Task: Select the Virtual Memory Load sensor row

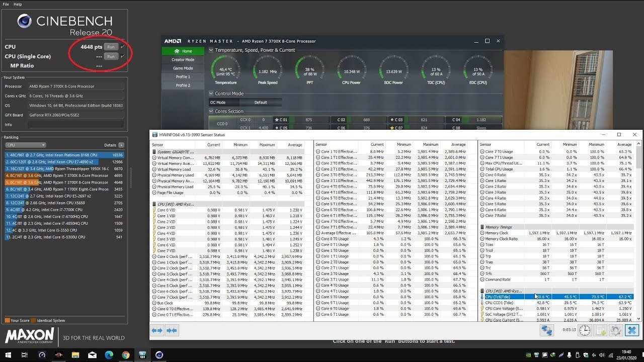Action: (227, 169)
